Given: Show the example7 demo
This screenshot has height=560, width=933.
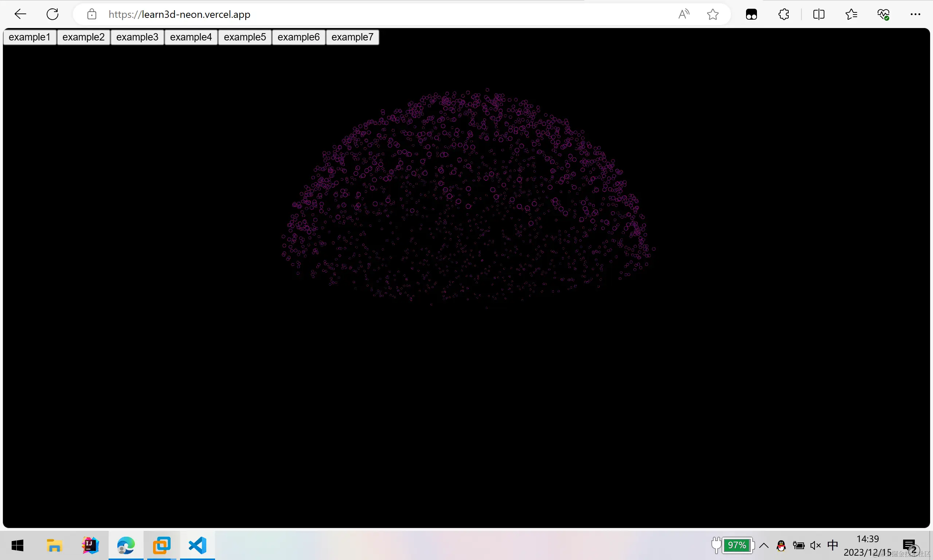Looking at the screenshot, I should coord(352,37).
